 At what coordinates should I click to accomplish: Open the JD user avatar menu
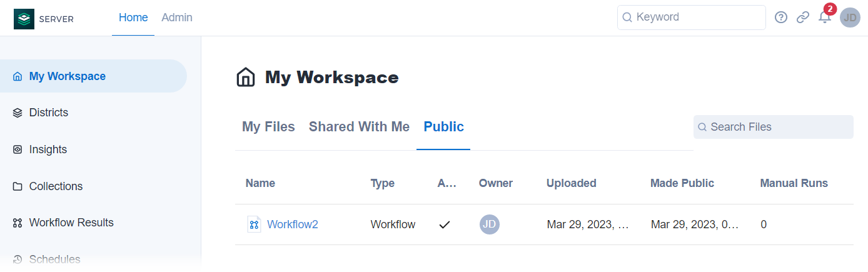[x=850, y=18]
